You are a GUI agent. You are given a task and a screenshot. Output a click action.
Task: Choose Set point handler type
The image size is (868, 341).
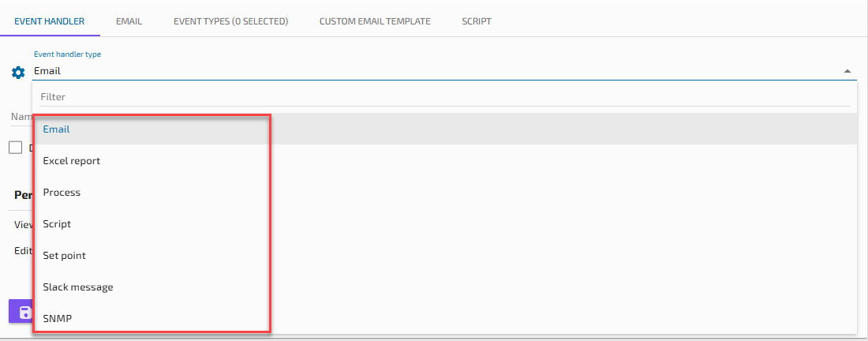pyautogui.click(x=64, y=255)
